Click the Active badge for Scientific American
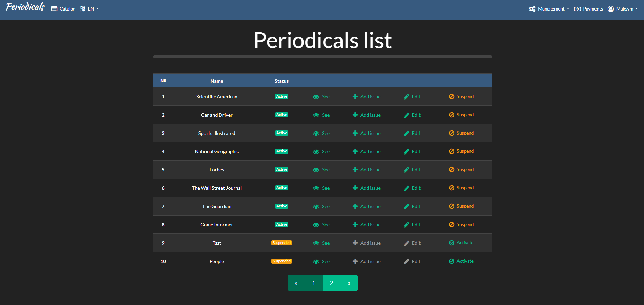 coord(281,97)
